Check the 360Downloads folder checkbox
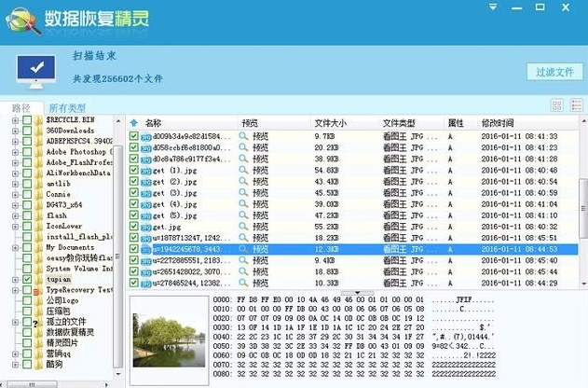The image size is (588, 388). [x=27, y=131]
